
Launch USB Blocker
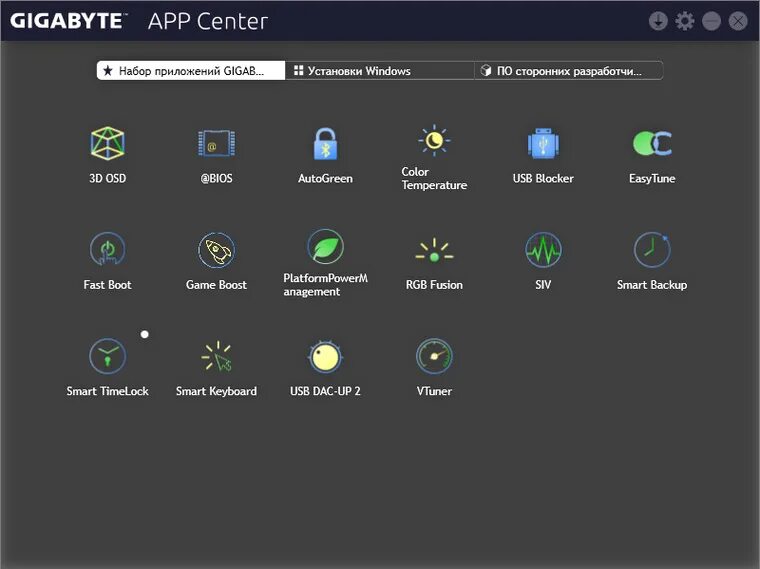coord(543,143)
